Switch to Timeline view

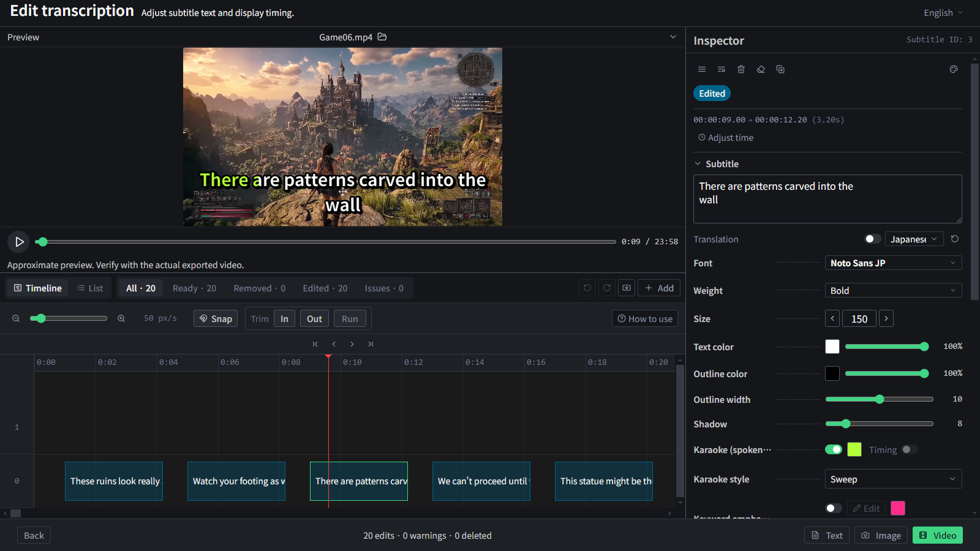click(37, 288)
